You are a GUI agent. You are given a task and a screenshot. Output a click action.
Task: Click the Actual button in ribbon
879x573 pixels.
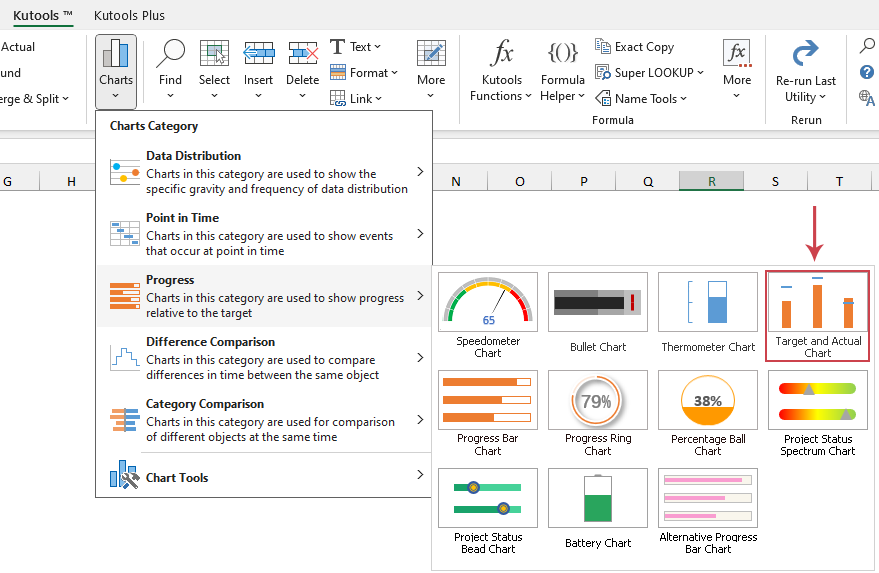pyautogui.click(x=17, y=47)
